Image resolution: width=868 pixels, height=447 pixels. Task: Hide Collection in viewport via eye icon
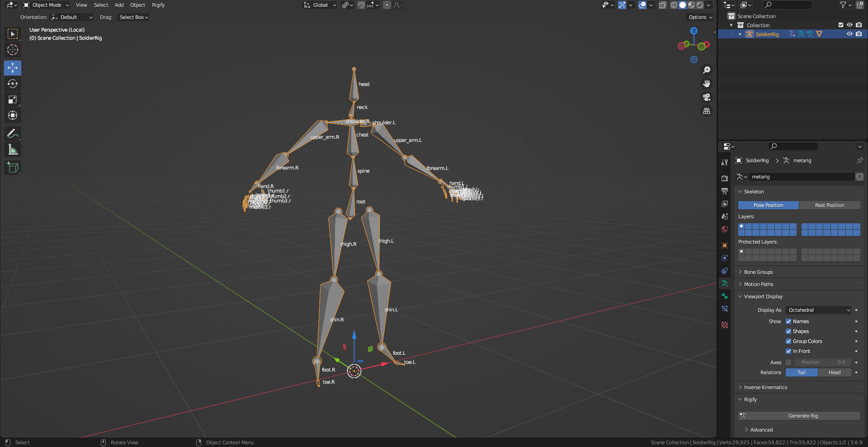coord(849,25)
